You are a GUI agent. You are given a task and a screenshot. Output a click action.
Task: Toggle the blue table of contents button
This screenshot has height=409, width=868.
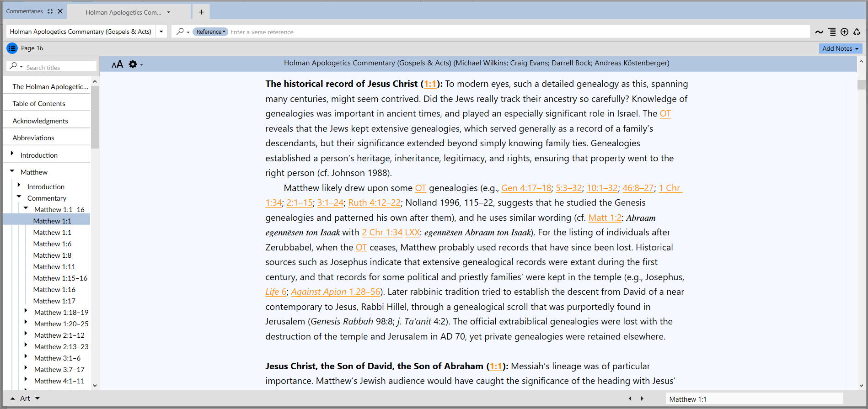click(12, 48)
